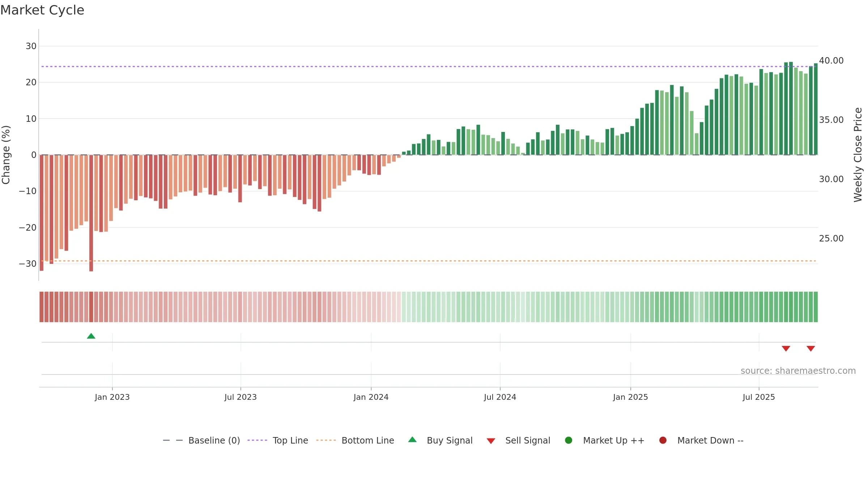Click the 25.00 price tick on right axis
Image resolution: width=868 pixels, height=488 pixels.
pyautogui.click(x=831, y=238)
